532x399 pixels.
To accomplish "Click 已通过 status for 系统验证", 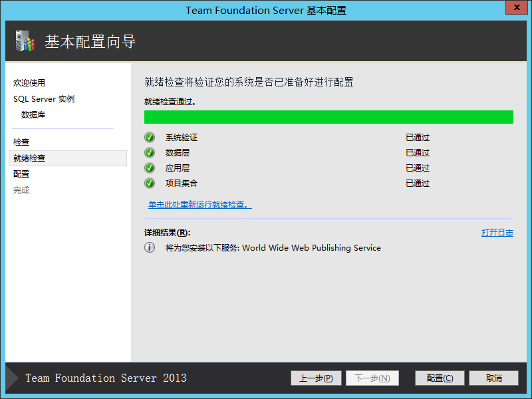I will pos(418,138).
